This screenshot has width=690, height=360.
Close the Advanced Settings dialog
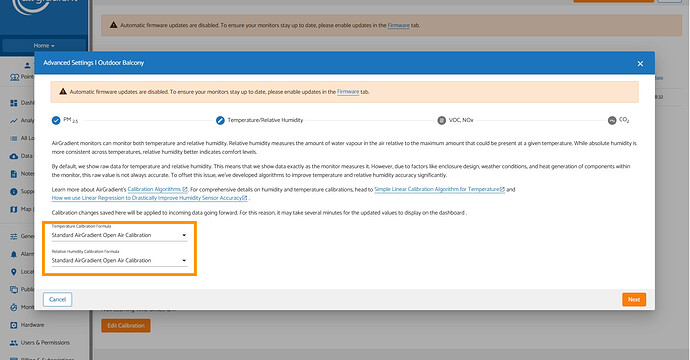640,63
